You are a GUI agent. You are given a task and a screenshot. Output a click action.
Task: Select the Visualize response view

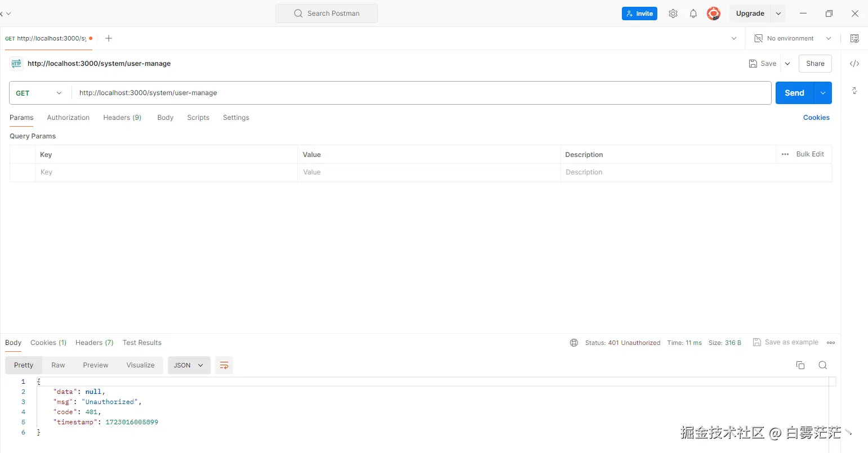pyautogui.click(x=140, y=365)
